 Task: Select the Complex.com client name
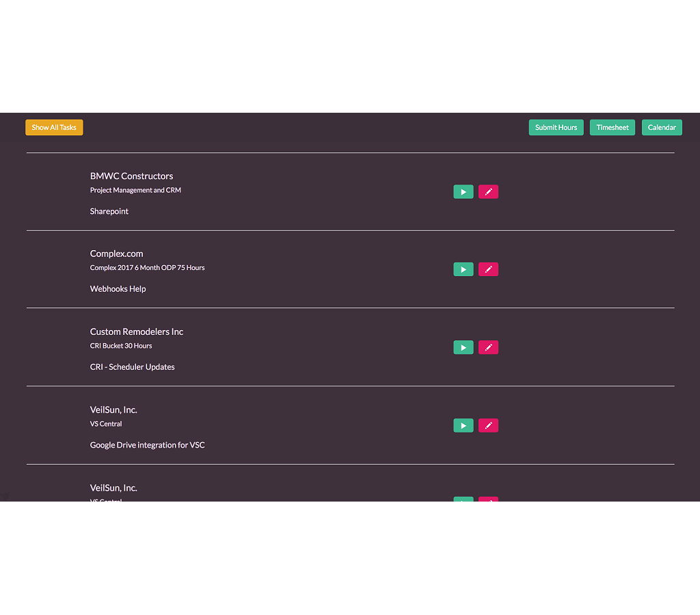click(116, 254)
